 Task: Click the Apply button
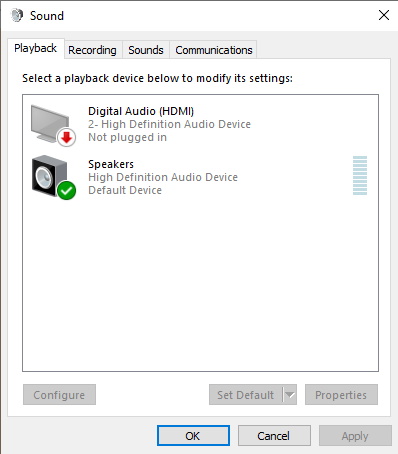tap(355, 436)
